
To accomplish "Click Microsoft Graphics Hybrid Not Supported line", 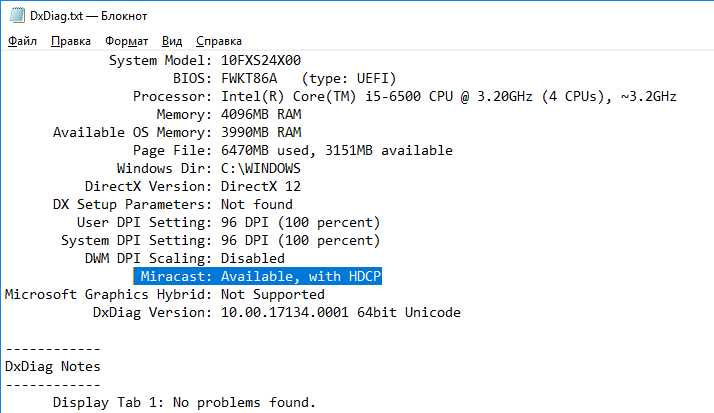I will [165, 294].
